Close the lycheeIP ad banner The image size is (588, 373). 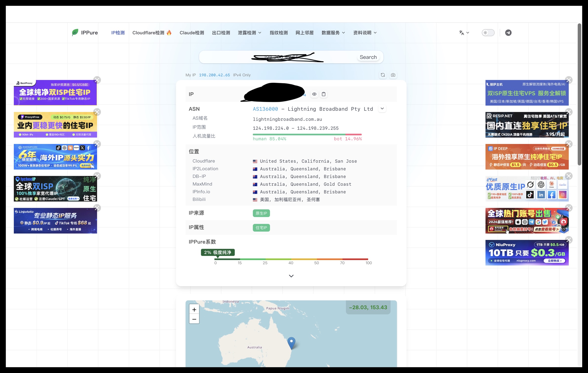coord(97,176)
